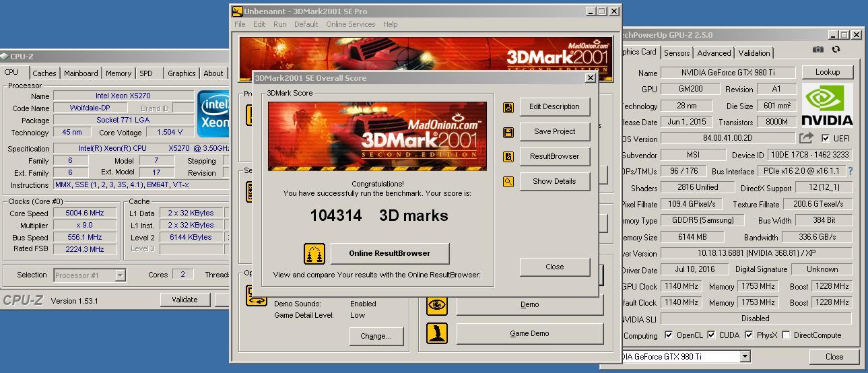Click the 3DMark2001 banner image in score dialog

point(377,136)
